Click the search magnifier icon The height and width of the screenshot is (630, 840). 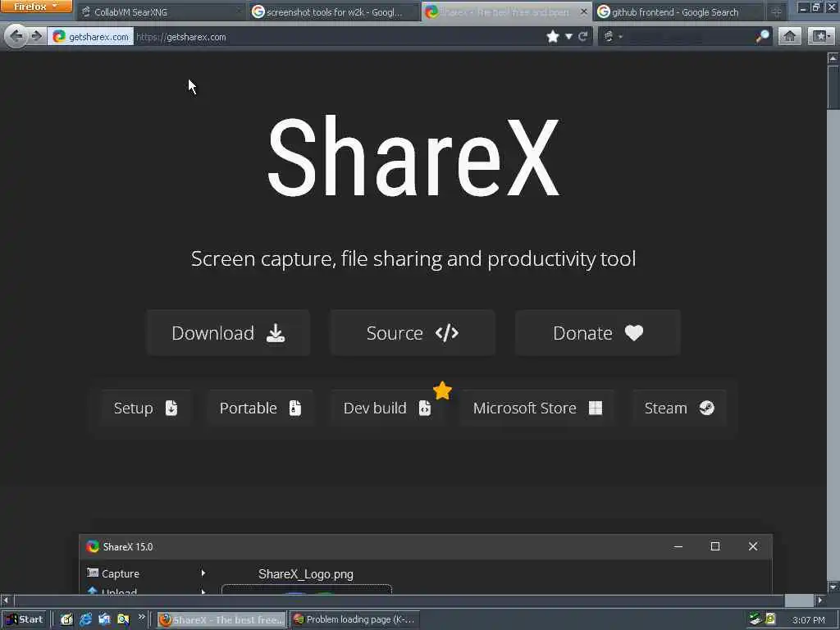tap(762, 36)
